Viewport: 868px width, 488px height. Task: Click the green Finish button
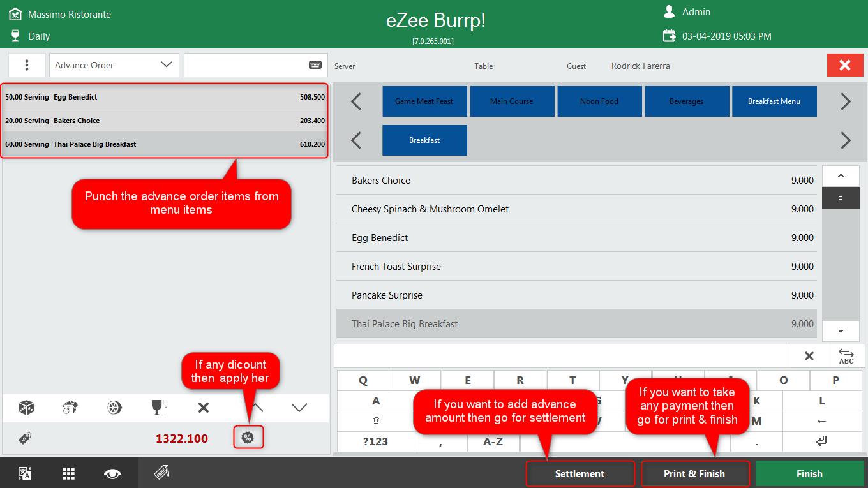(x=809, y=473)
